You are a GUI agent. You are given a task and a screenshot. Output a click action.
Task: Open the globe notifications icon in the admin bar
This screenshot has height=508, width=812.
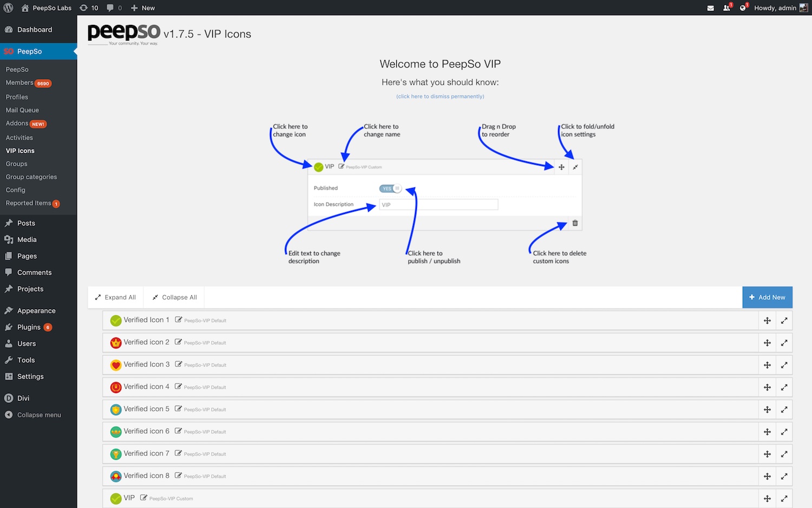(x=743, y=8)
